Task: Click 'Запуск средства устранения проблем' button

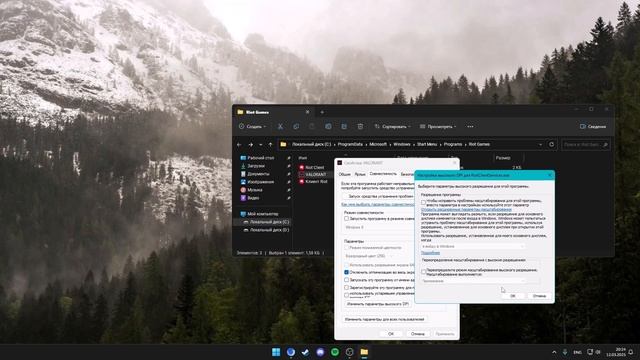Action: pos(379,196)
